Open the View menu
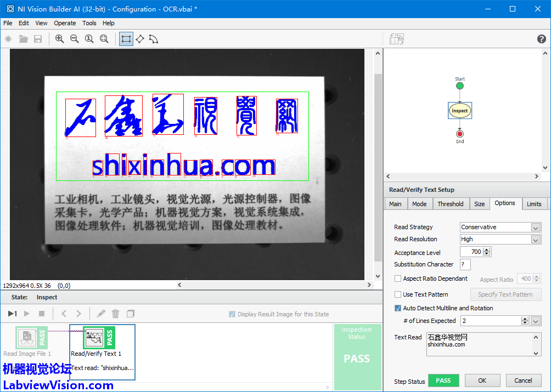551x392 pixels. pos(41,23)
